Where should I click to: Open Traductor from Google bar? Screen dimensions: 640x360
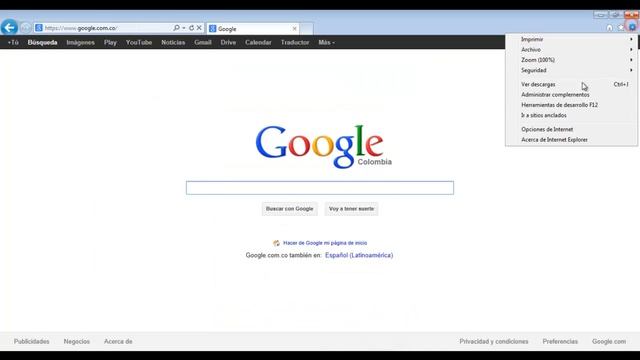tap(295, 42)
